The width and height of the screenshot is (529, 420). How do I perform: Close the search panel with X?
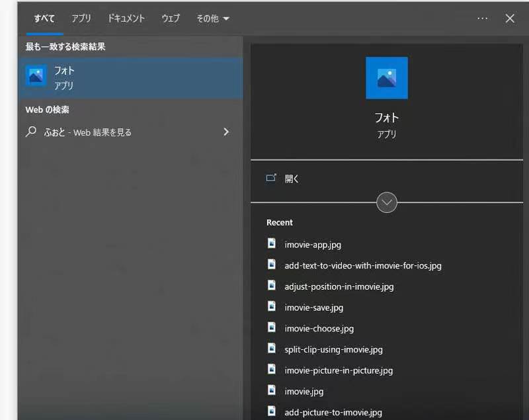pos(510,19)
